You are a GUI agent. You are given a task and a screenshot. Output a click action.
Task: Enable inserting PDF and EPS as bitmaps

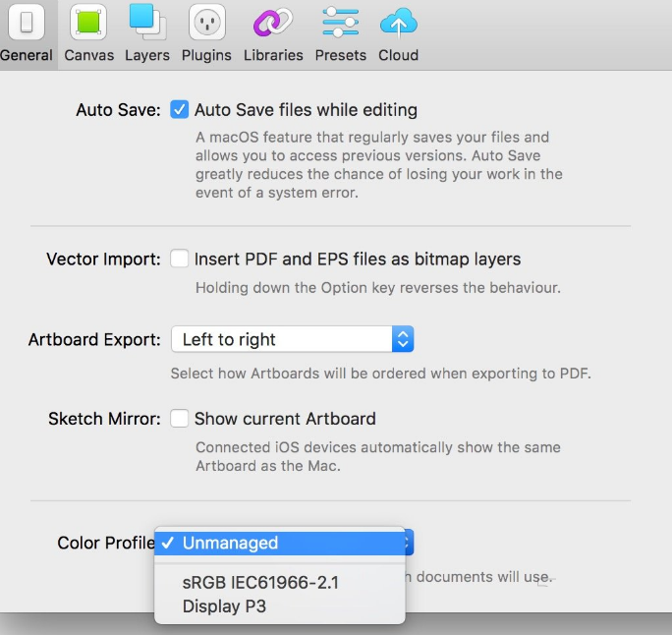(180, 260)
